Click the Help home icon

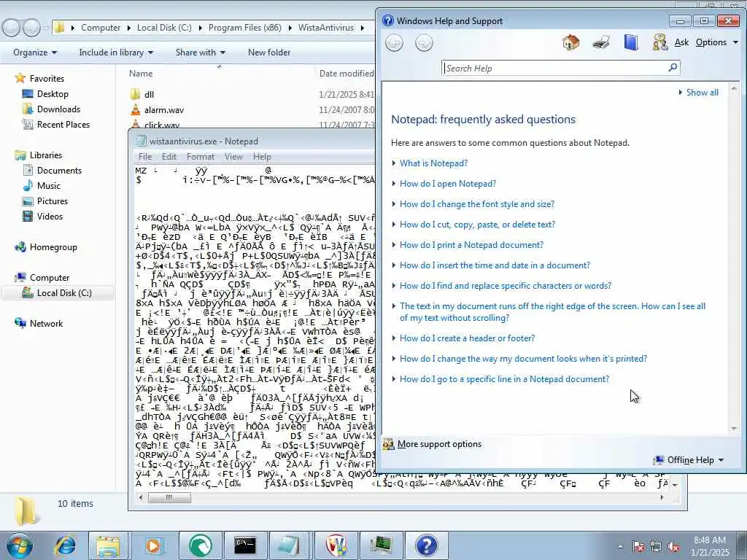[570, 42]
